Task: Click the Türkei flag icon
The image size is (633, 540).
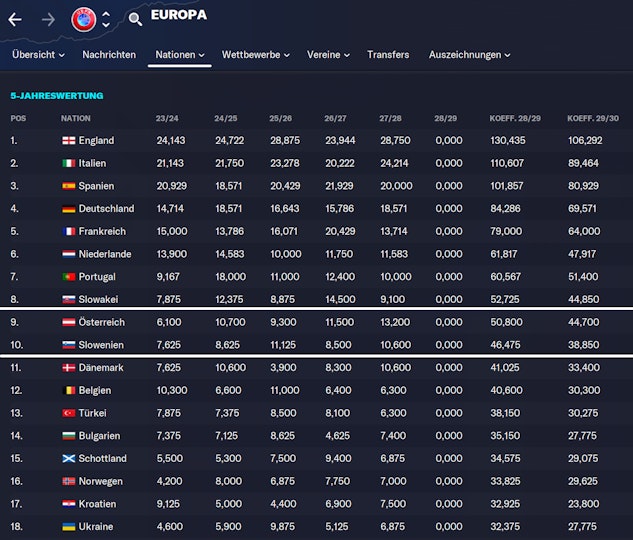Action: (68, 413)
